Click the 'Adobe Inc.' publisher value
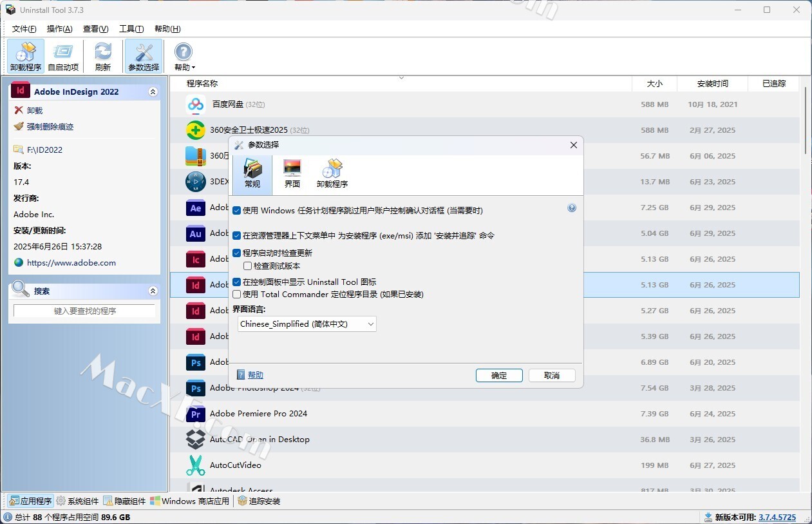 [x=34, y=215]
